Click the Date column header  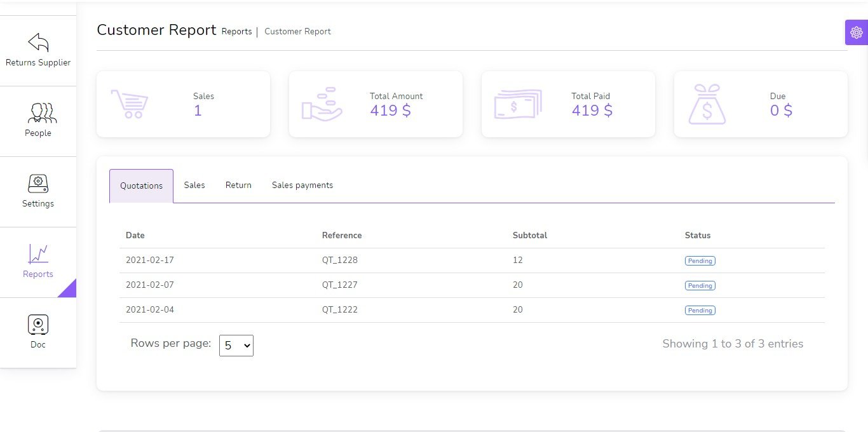(135, 235)
